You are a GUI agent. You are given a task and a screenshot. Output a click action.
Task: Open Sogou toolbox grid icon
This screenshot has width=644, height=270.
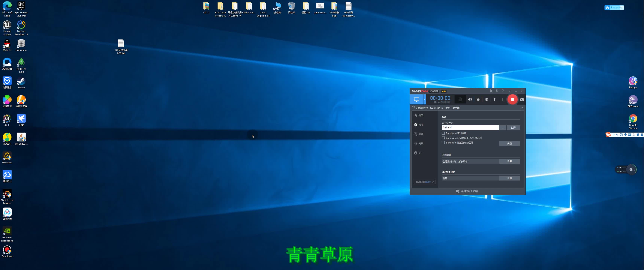[x=642, y=135]
